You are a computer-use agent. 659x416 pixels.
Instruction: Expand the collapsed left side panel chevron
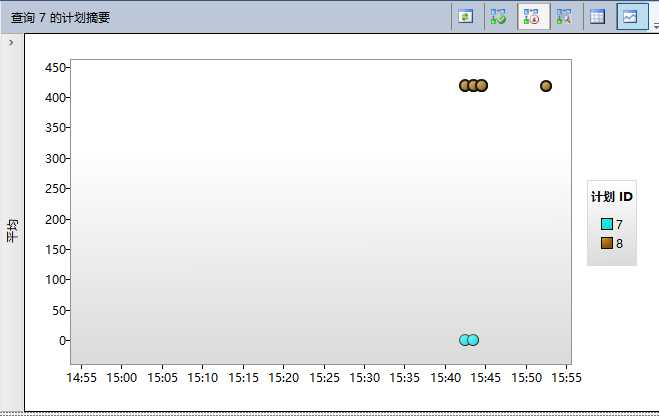pos(11,42)
